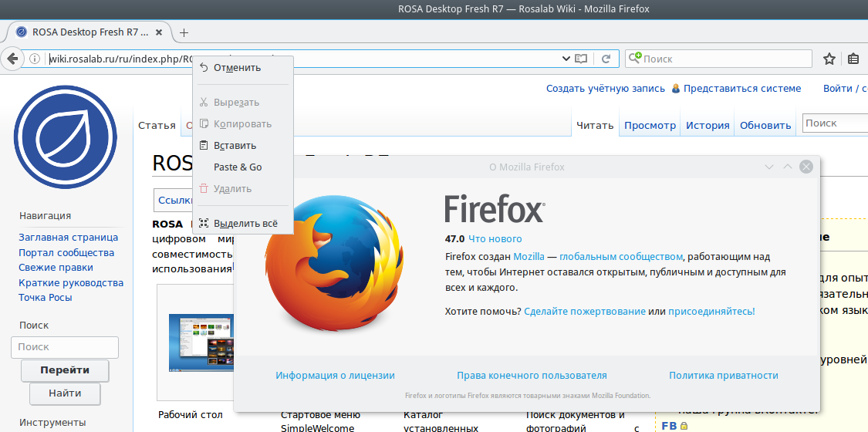The image size is (868, 432).
Task: Click Создать учётную запись link
Action: (x=606, y=89)
